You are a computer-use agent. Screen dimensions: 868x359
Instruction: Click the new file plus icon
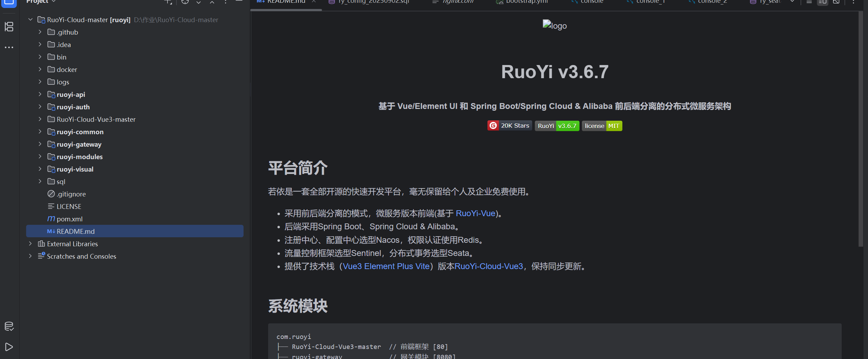tap(168, 2)
